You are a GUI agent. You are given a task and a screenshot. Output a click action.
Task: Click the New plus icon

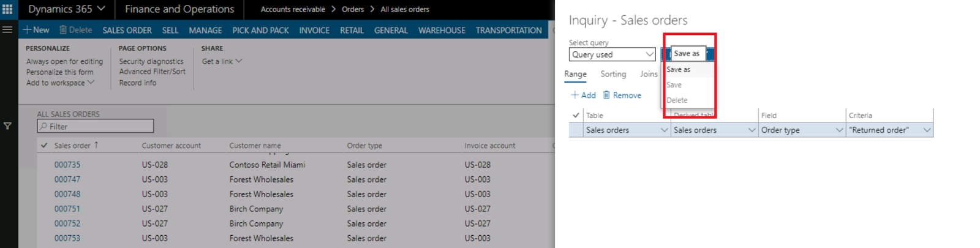click(27, 30)
